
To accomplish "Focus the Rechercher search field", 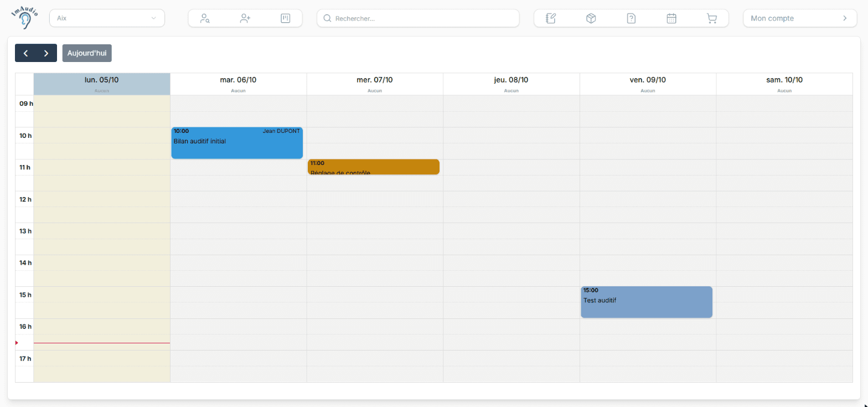I will 418,18.
